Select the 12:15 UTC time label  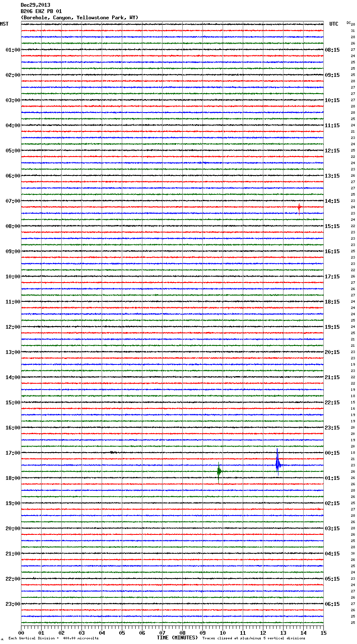click(332, 151)
